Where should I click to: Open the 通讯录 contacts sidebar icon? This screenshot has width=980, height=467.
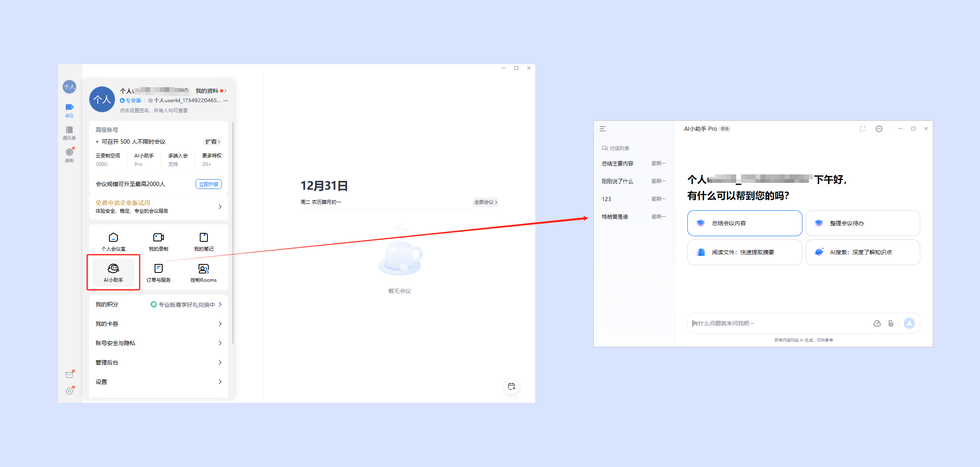click(69, 133)
